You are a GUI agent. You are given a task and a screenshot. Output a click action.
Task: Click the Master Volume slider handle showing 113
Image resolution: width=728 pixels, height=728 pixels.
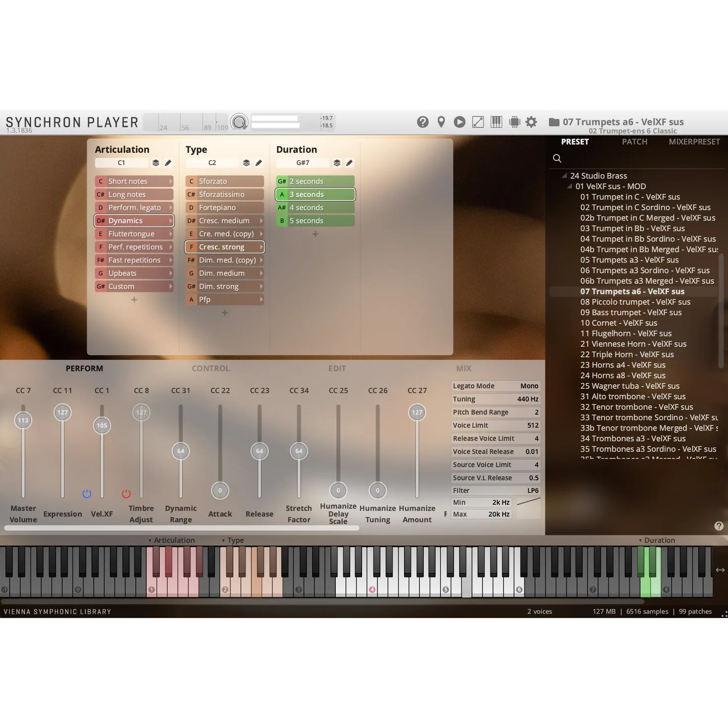tap(23, 420)
